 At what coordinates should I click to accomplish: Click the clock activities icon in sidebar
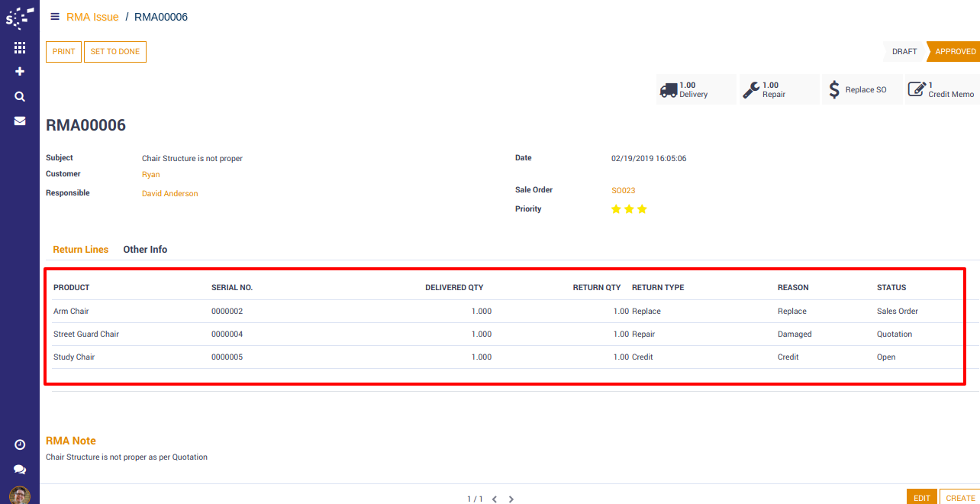tap(20, 444)
